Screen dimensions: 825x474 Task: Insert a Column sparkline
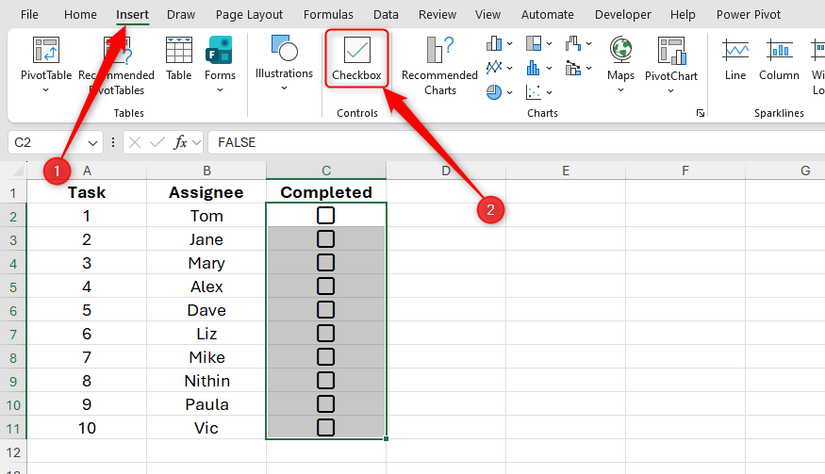pos(779,58)
